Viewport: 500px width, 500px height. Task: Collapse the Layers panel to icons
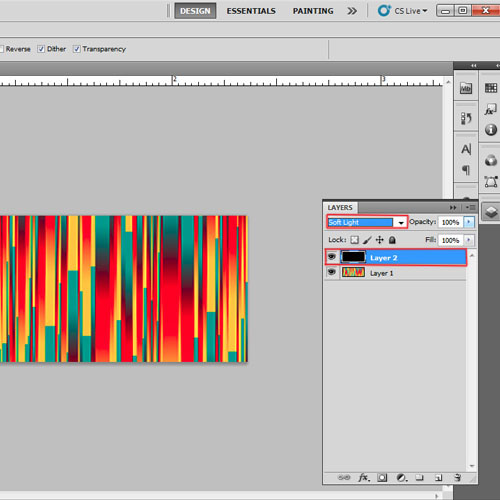(x=453, y=207)
